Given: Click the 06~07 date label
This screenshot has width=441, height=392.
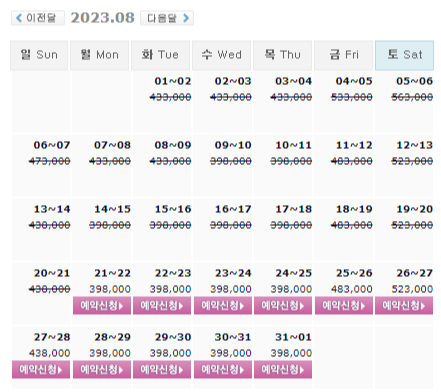Looking at the screenshot, I should point(52,145).
